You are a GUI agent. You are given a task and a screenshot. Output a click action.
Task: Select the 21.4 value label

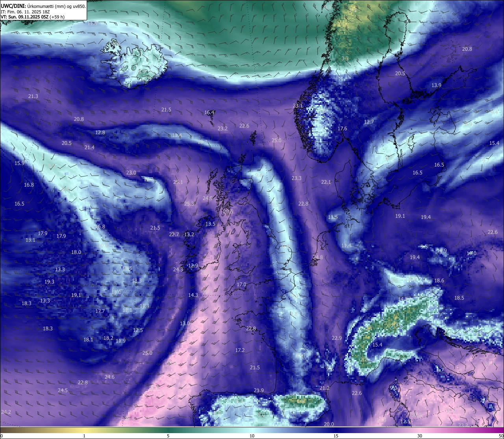point(89,147)
